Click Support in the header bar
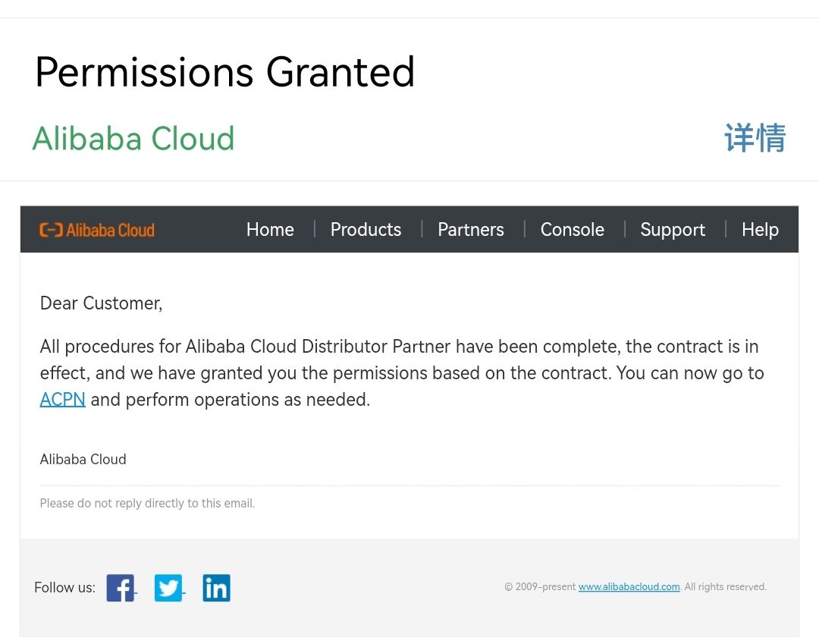This screenshot has height=644, width=819. pos(672,230)
